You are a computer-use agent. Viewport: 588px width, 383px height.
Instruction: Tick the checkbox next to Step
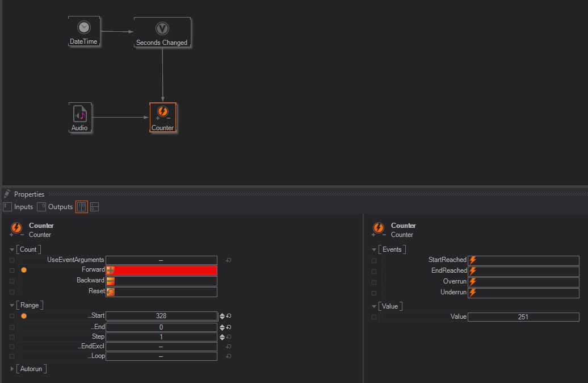12,337
